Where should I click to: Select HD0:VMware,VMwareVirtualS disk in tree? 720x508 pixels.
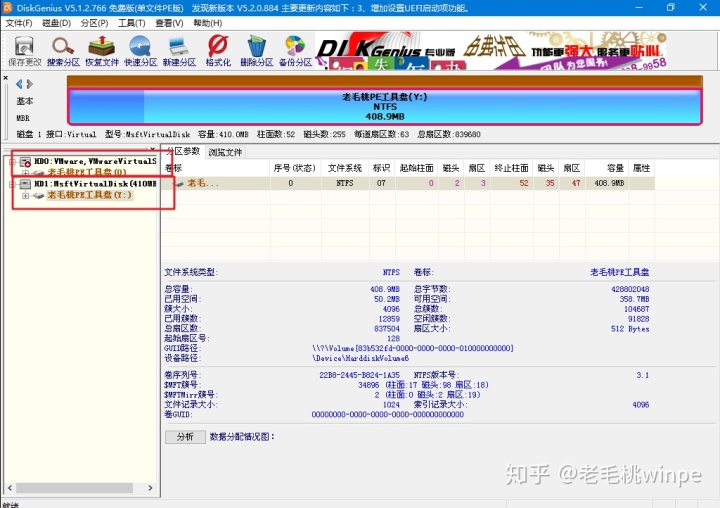[96, 161]
